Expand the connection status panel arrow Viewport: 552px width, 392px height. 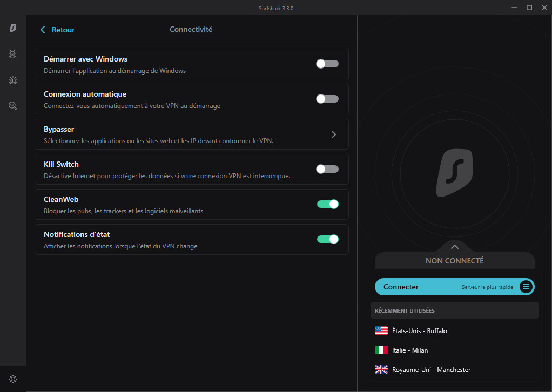pos(454,247)
